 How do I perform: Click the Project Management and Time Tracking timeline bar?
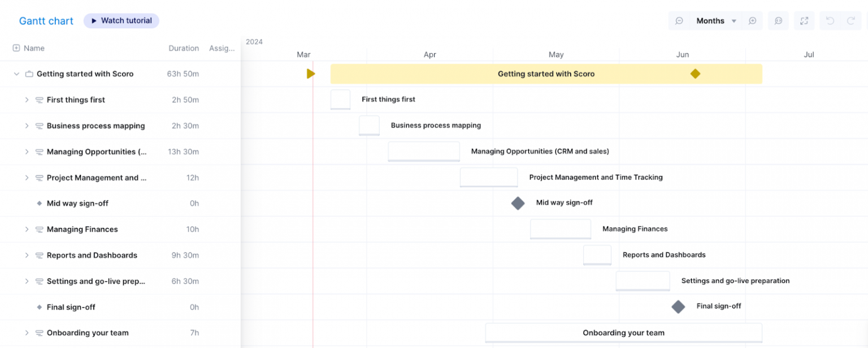coord(489,177)
